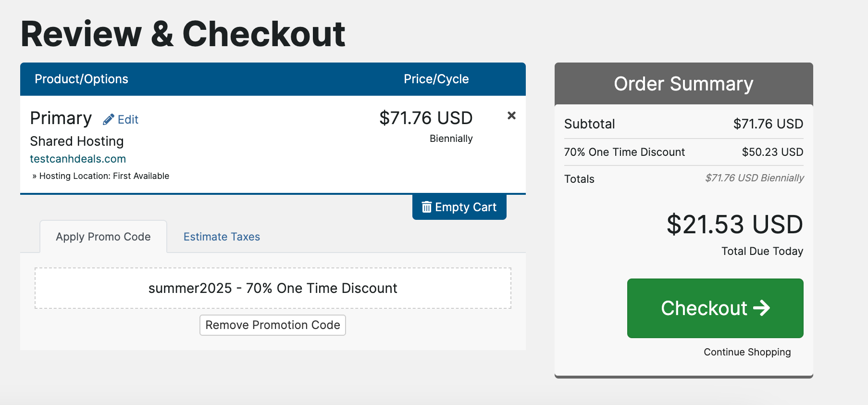Click the Shared Hosting product name
The width and height of the screenshot is (868, 405).
(x=77, y=141)
